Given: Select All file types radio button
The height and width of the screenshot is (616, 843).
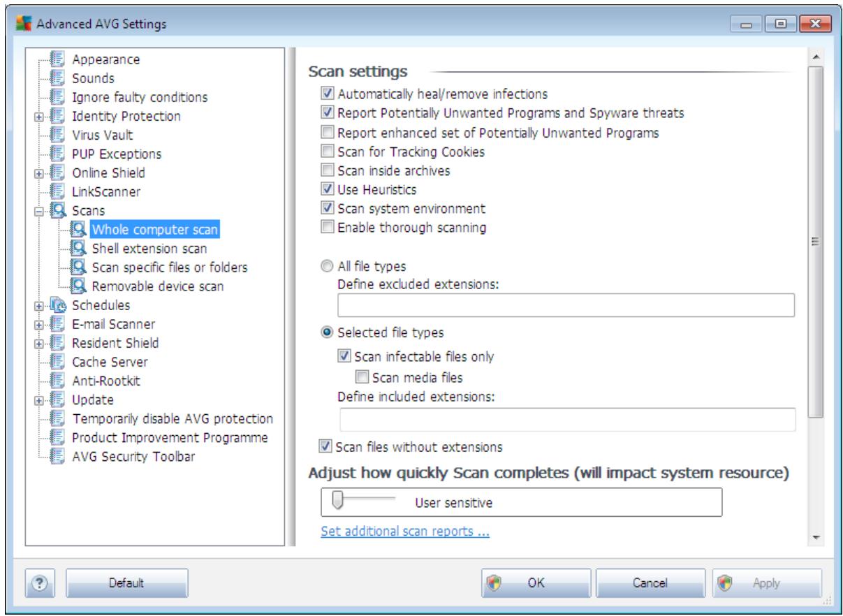Looking at the screenshot, I should click(326, 266).
